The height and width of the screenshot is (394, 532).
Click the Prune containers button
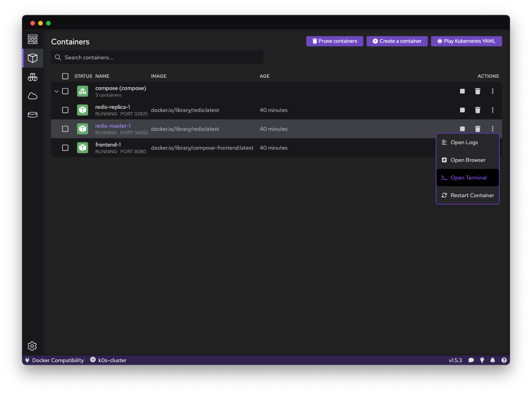pyautogui.click(x=335, y=41)
